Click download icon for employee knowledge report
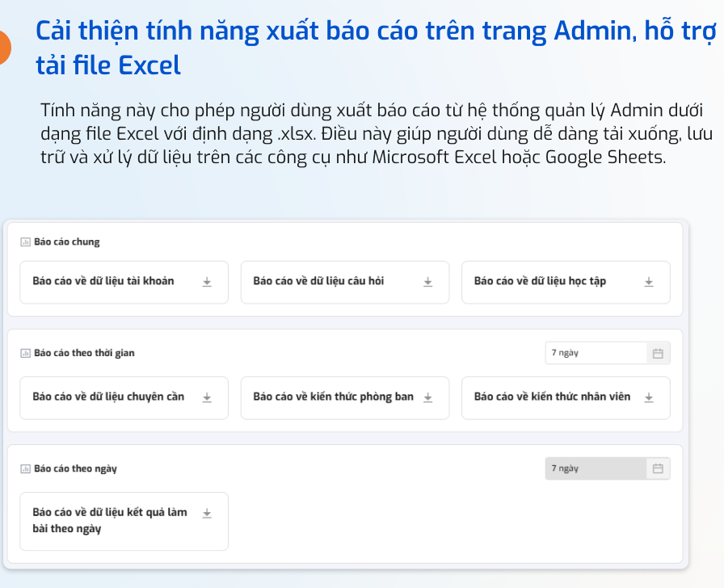 649,397
